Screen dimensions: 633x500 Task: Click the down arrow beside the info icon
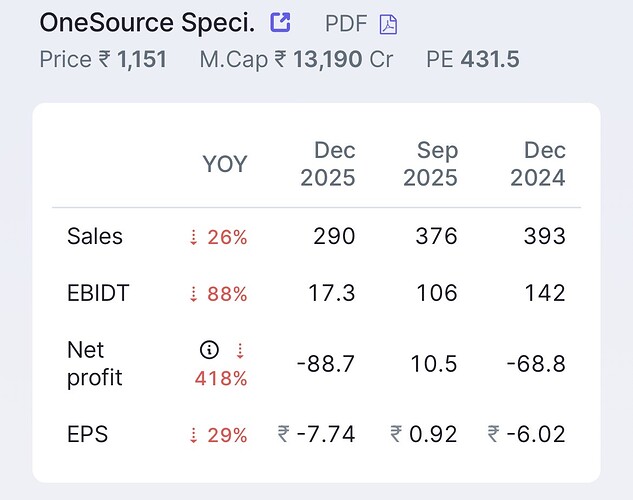pyautogui.click(x=239, y=349)
